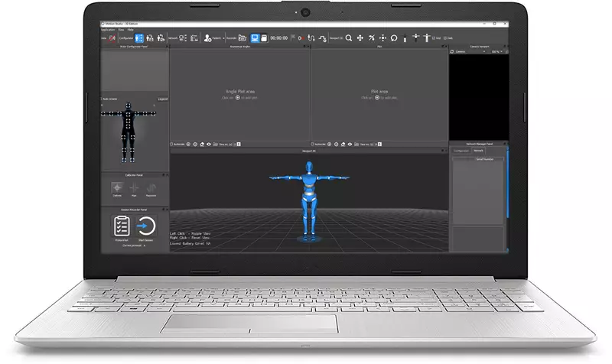The width and height of the screenshot is (612, 364).
Task: Enable the Grid checkbox
Action: (435, 37)
